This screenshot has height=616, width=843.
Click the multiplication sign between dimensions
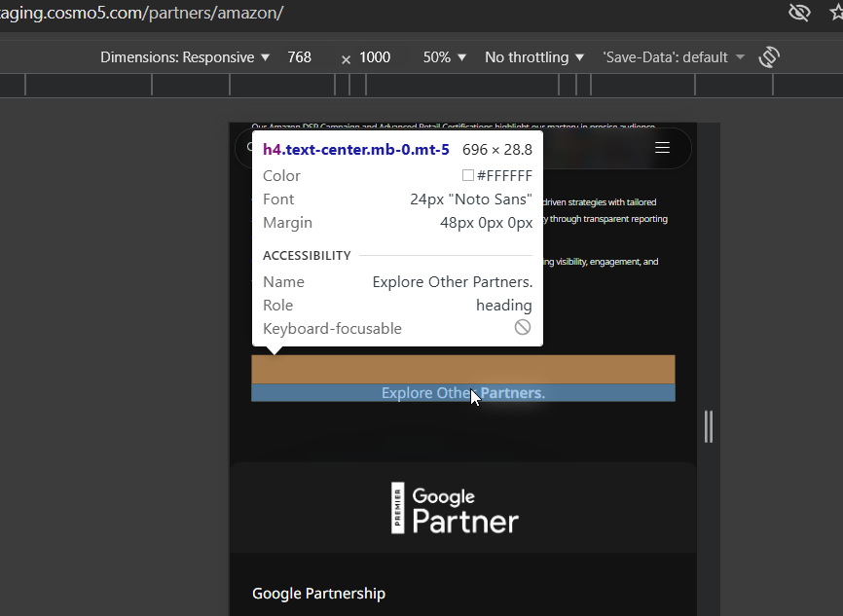point(347,59)
